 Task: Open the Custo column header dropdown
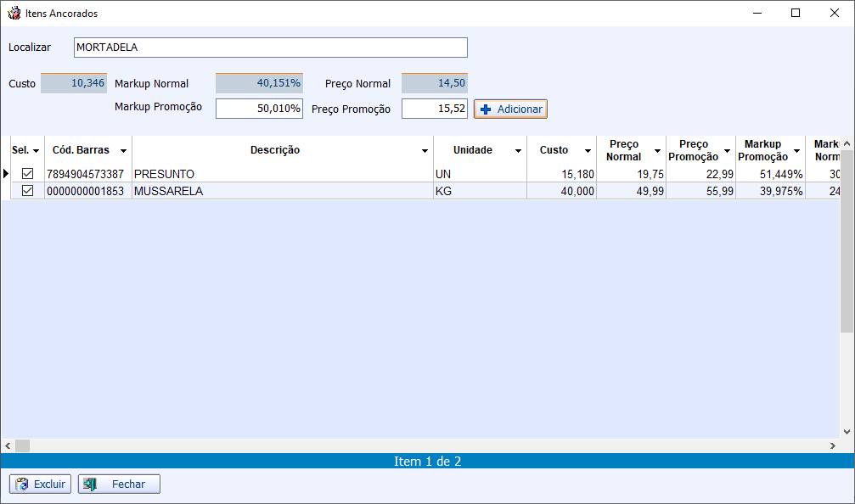[588, 151]
